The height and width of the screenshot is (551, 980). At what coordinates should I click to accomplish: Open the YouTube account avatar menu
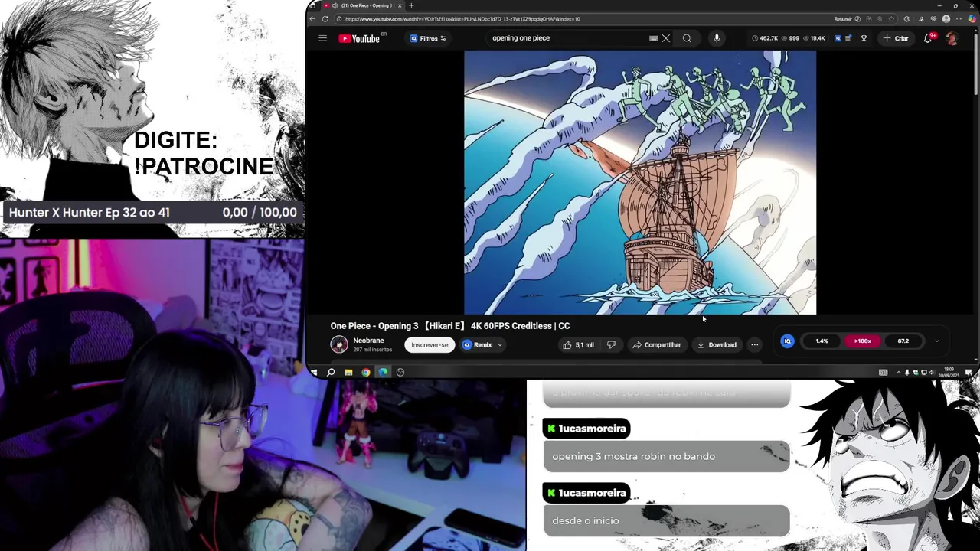952,38
